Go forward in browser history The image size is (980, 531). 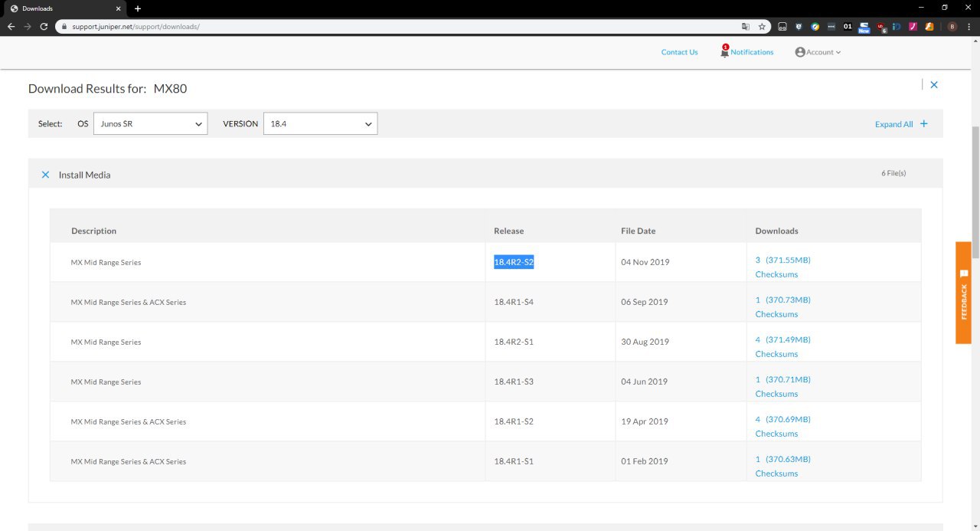point(28,26)
